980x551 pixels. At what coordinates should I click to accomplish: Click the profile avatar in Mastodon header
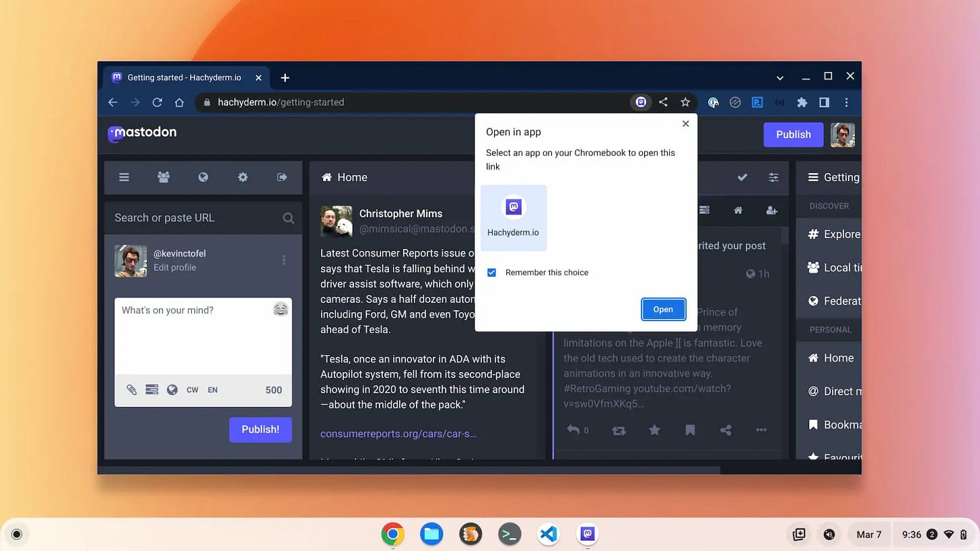843,135
